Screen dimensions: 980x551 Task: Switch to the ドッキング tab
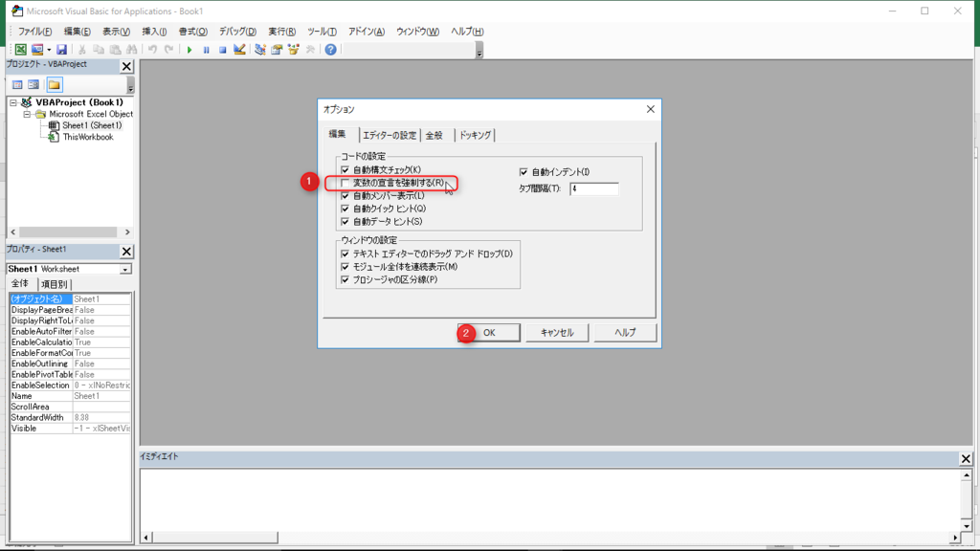(x=475, y=135)
